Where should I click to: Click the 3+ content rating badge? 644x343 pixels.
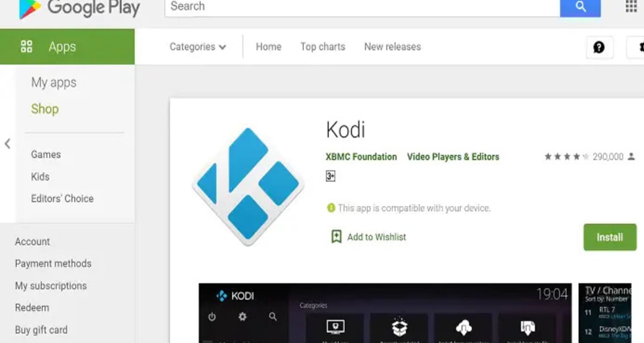[x=330, y=176]
